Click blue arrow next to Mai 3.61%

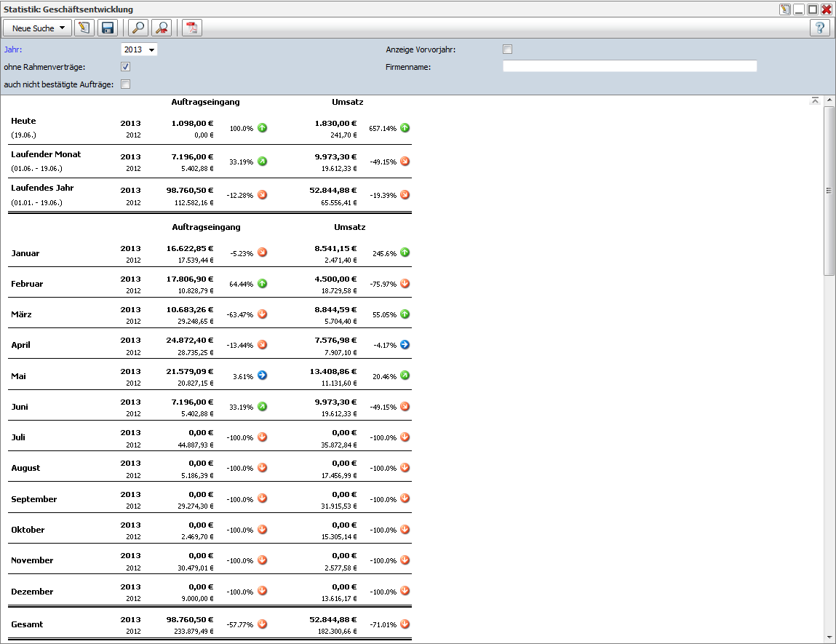coord(263,375)
